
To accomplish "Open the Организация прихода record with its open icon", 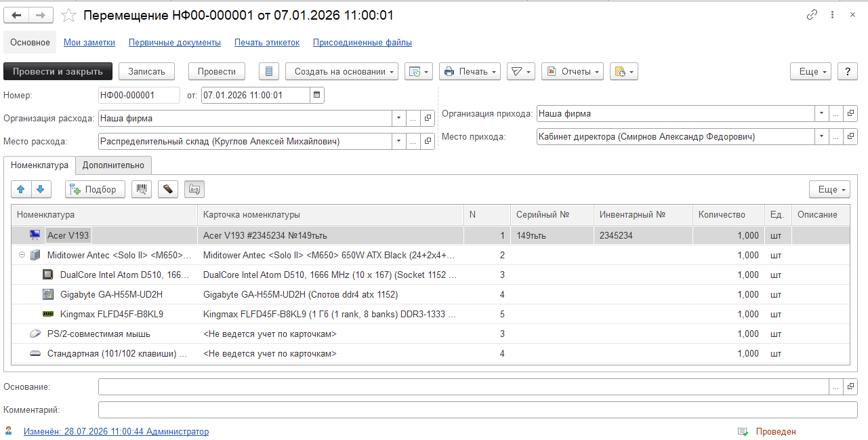I will (x=851, y=114).
